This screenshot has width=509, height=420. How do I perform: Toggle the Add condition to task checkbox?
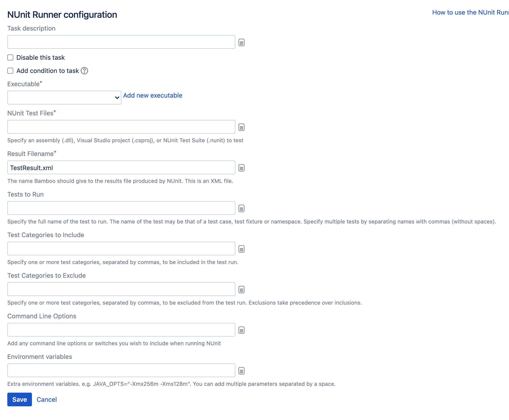tap(10, 70)
